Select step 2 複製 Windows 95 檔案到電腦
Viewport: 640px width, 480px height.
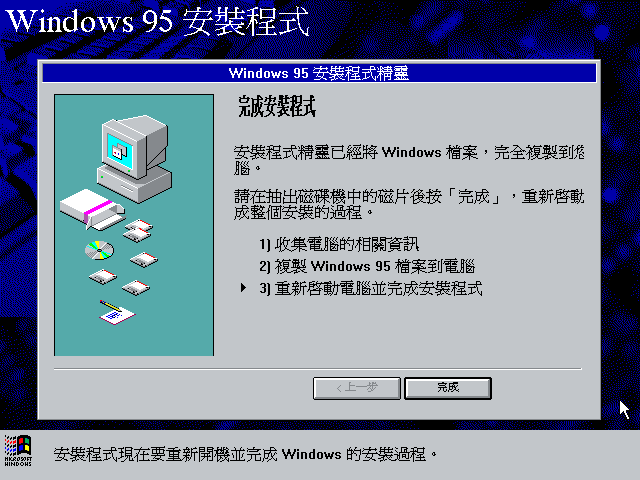(x=367, y=267)
